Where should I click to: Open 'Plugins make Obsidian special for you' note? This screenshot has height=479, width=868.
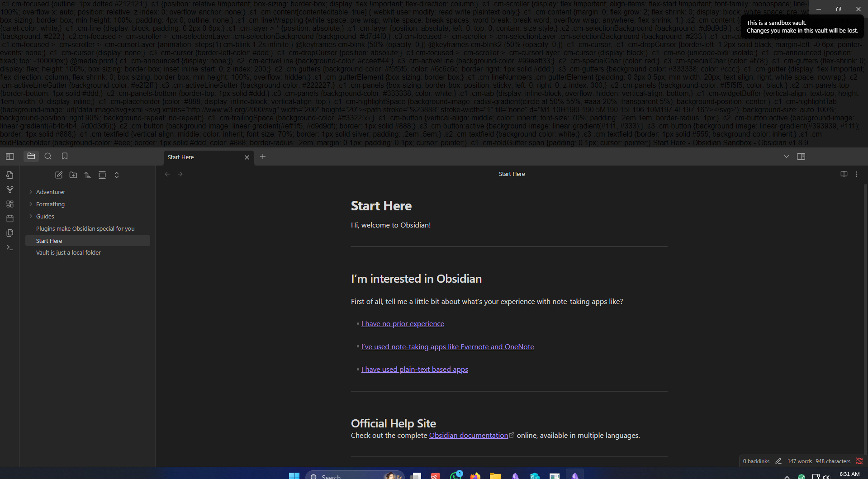point(88,228)
